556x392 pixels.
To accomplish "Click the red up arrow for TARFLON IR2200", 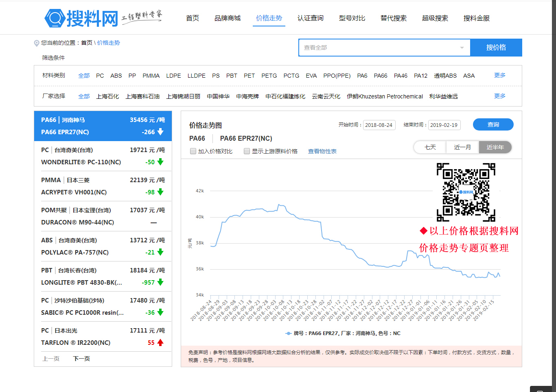I will coord(160,342).
